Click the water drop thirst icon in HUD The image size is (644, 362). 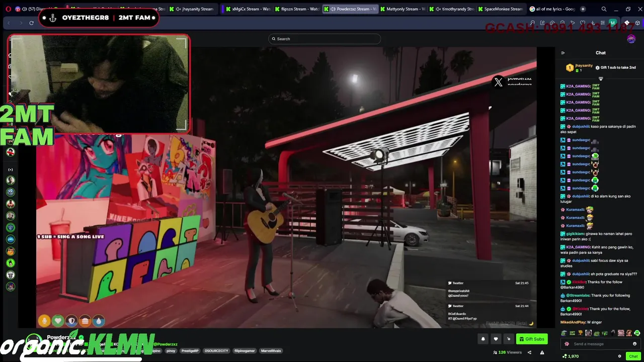tap(99, 321)
